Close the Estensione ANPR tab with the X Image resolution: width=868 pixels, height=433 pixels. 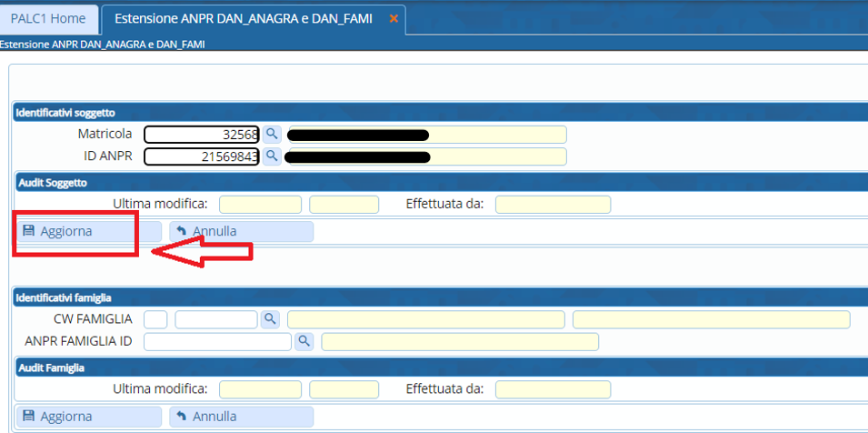coord(394,18)
